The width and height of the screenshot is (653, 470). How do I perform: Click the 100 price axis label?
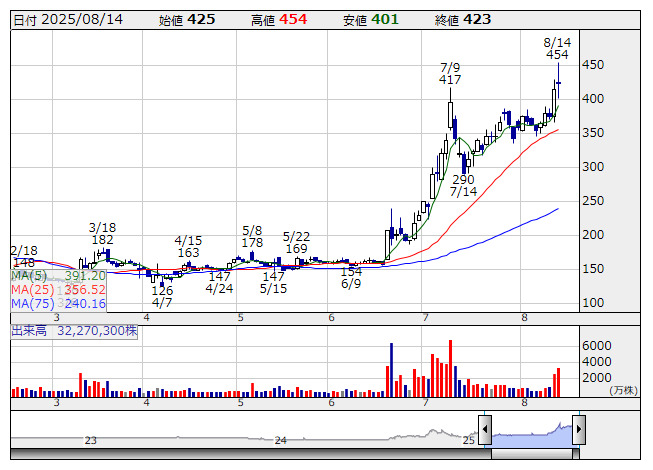pyautogui.click(x=593, y=303)
